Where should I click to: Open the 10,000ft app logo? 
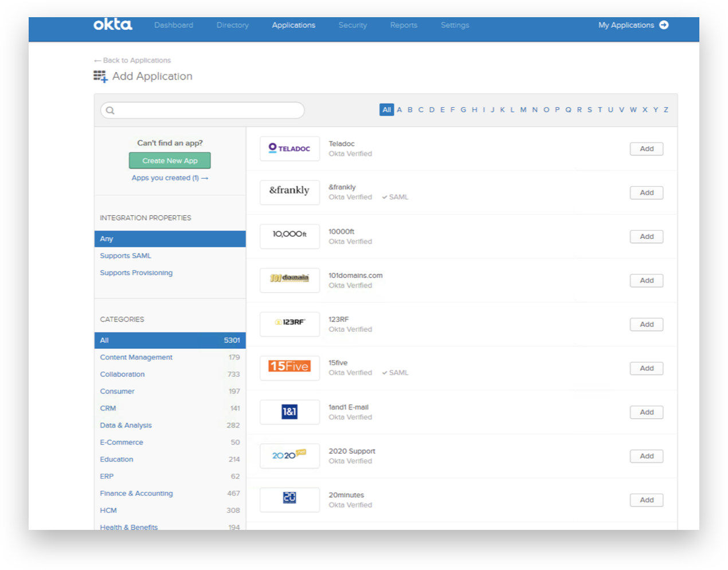coord(289,236)
